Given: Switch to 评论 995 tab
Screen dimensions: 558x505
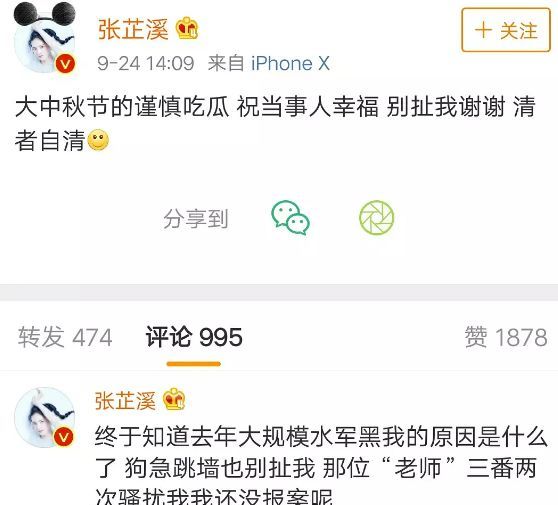Looking at the screenshot, I should click(x=194, y=337).
